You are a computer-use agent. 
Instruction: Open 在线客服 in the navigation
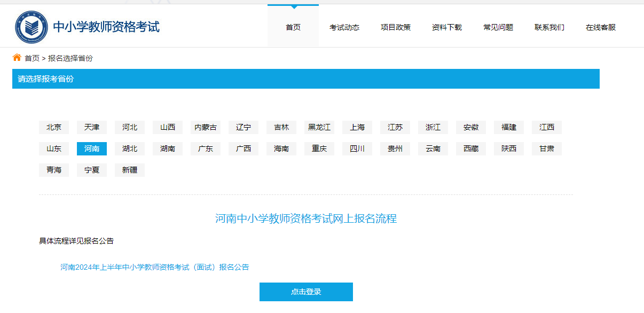pyautogui.click(x=601, y=27)
